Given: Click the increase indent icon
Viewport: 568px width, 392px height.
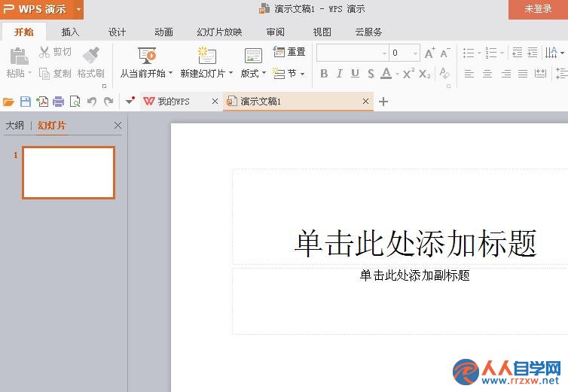Looking at the screenshot, I should pos(533,53).
